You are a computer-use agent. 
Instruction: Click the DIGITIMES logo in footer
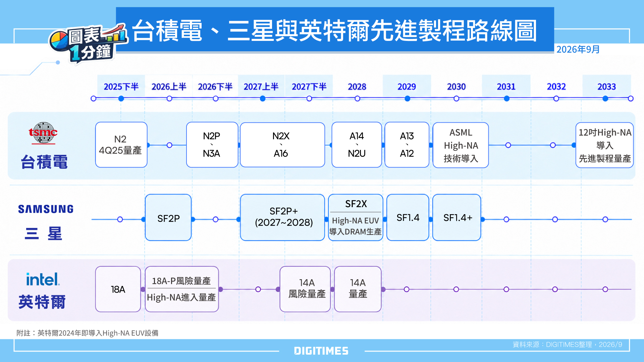coord(321,351)
